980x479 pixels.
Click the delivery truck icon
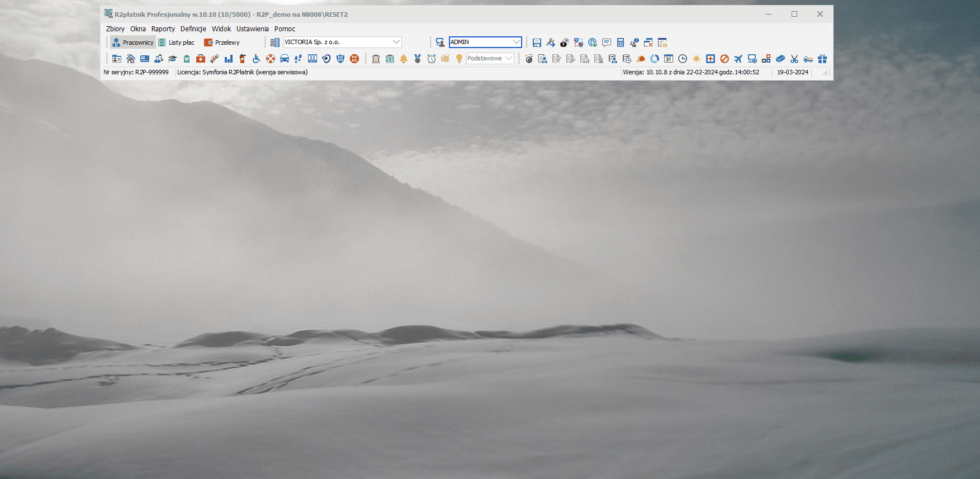coord(808,59)
